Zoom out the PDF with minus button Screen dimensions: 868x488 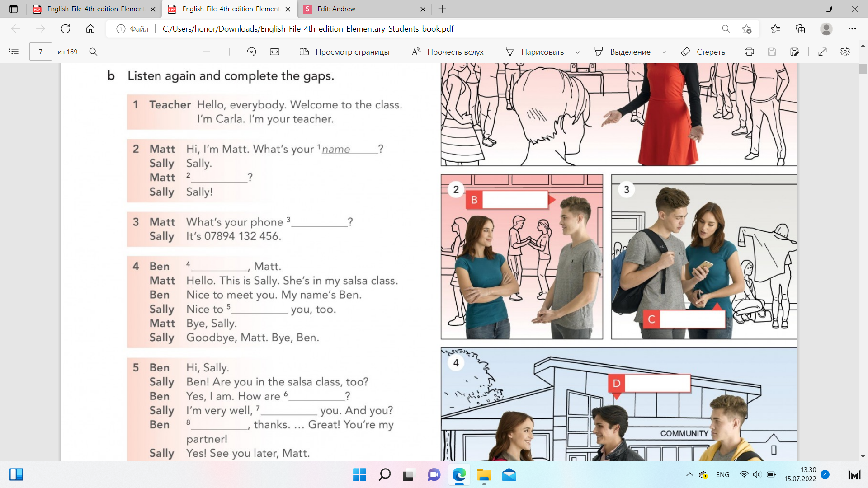(x=206, y=52)
